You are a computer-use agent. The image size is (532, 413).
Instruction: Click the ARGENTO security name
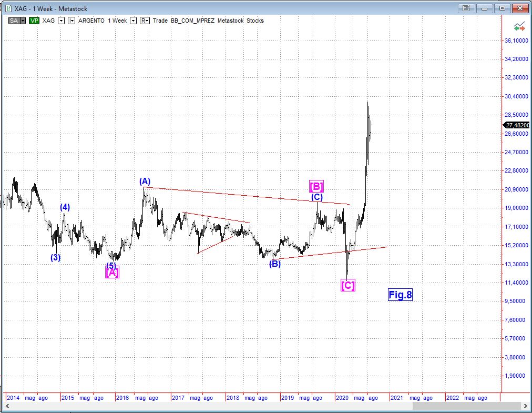[91, 21]
